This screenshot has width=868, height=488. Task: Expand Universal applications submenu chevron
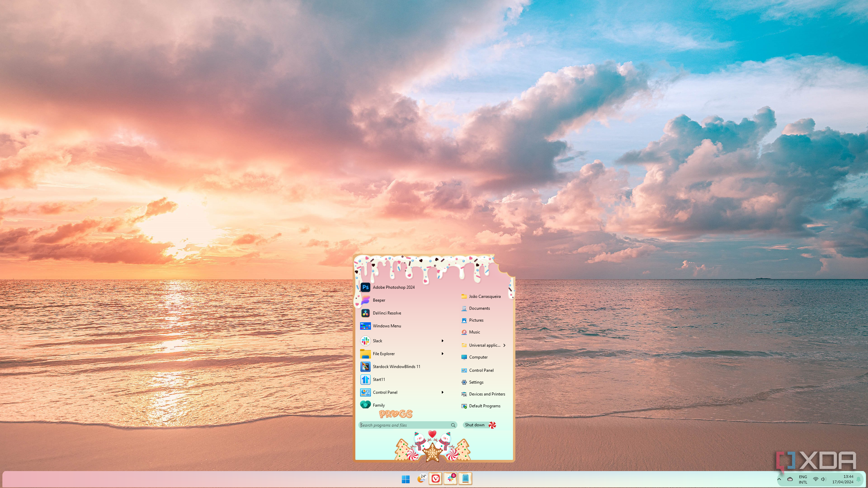point(505,345)
